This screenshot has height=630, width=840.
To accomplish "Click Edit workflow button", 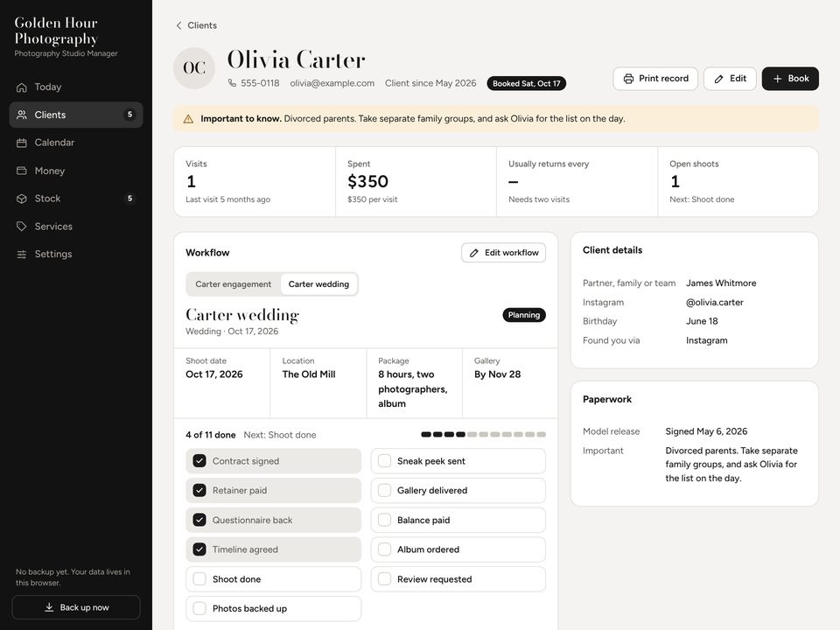I will (504, 253).
